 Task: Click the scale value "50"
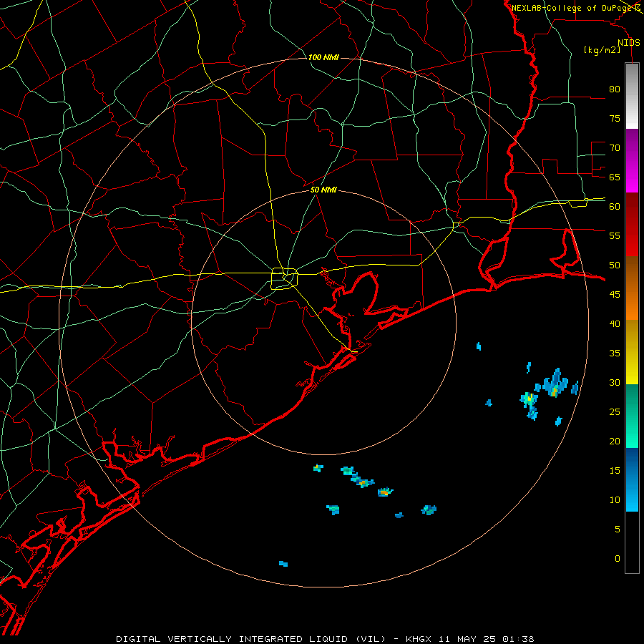[x=615, y=265]
